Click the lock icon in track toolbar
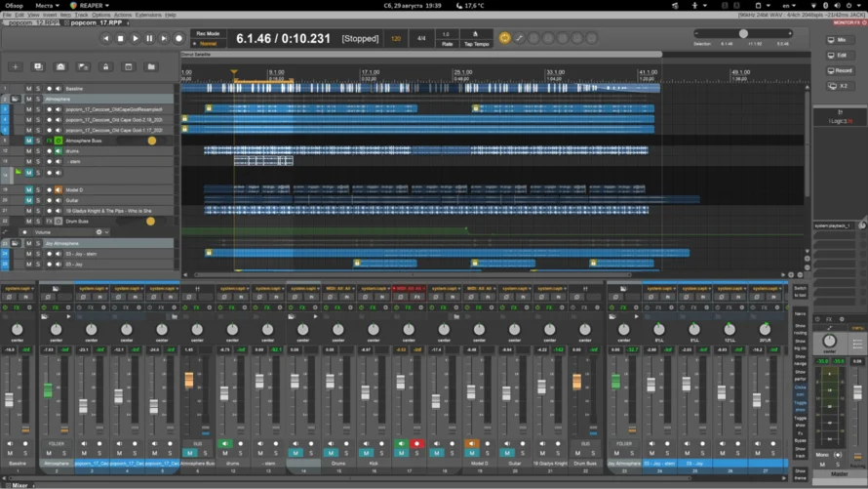The width and height of the screenshot is (868, 489). tap(105, 67)
